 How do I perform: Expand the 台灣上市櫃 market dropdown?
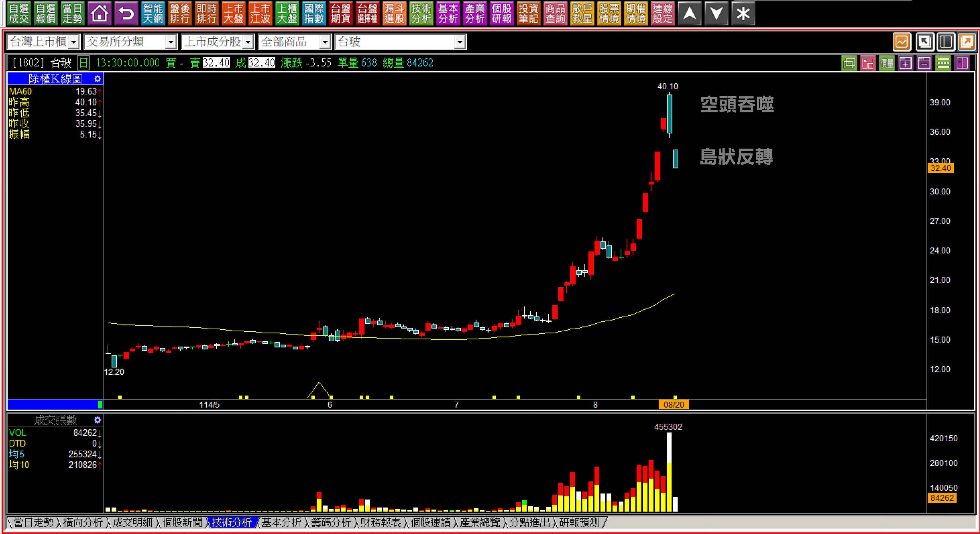[74, 42]
